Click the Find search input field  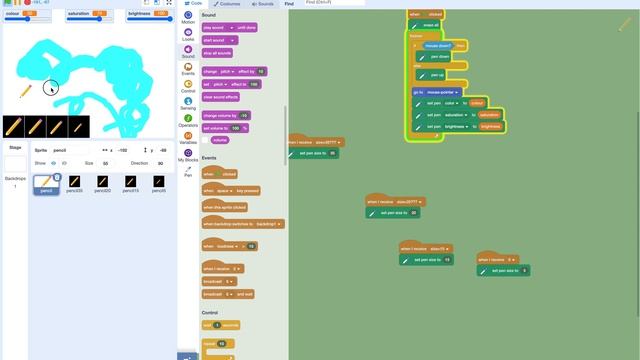click(x=334, y=2)
